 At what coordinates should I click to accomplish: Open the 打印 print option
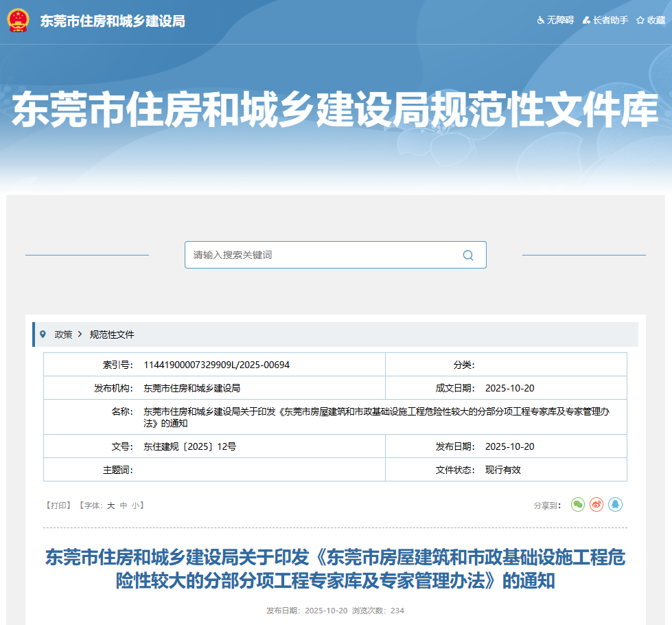click(x=58, y=504)
